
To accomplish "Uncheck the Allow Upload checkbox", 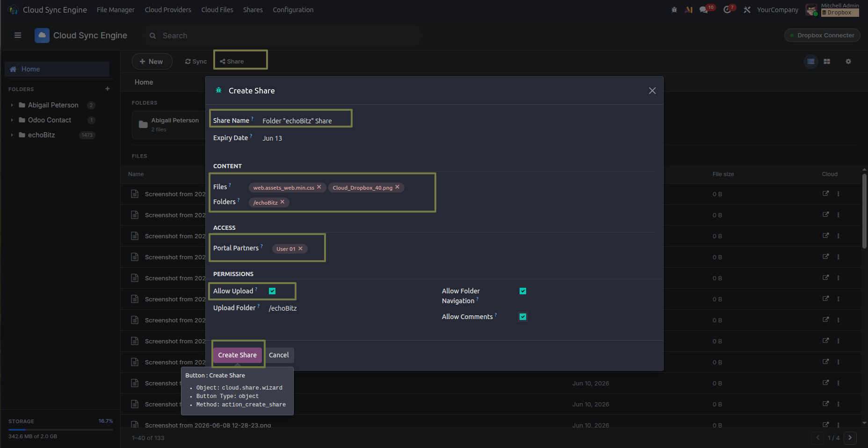I will 272,291.
